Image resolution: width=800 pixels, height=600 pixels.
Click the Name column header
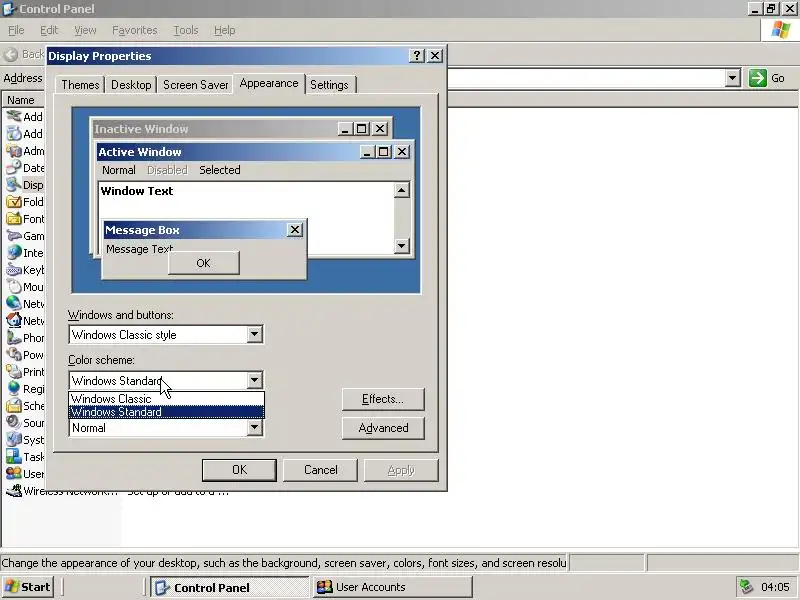pyautogui.click(x=20, y=100)
